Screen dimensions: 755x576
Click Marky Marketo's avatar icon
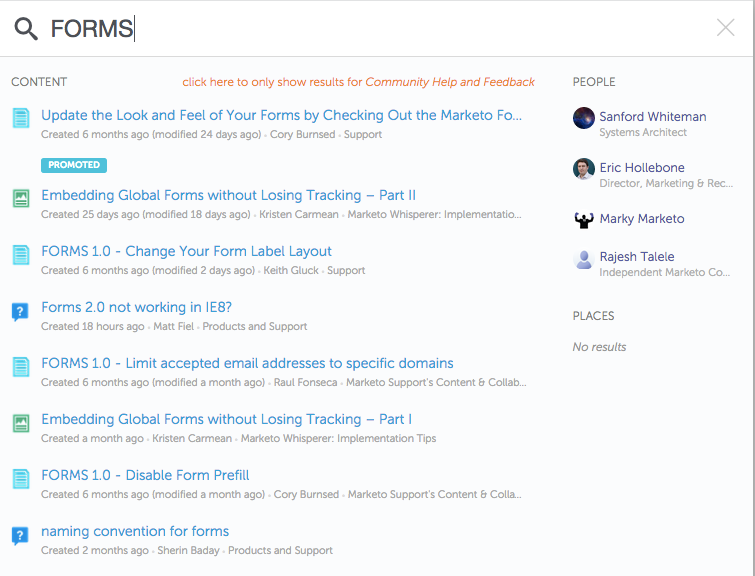pyautogui.click(x=584, y=220)
